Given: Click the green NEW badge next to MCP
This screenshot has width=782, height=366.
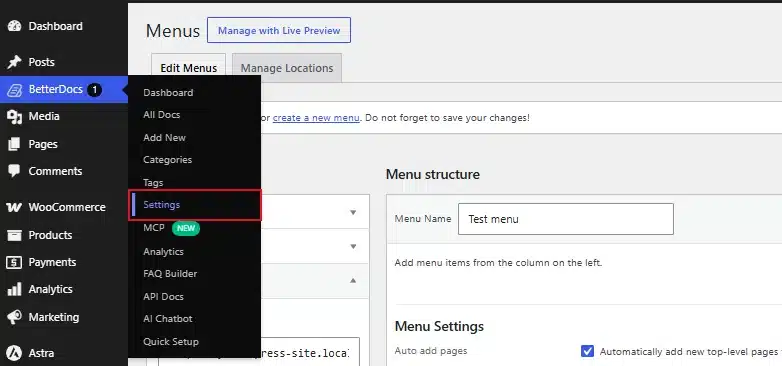Looking at the screenshot, I should 186,228.
